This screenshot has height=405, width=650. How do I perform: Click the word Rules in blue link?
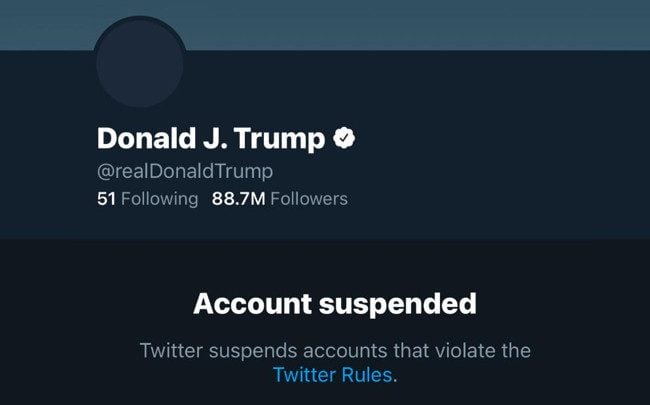[x=367, y=375]
